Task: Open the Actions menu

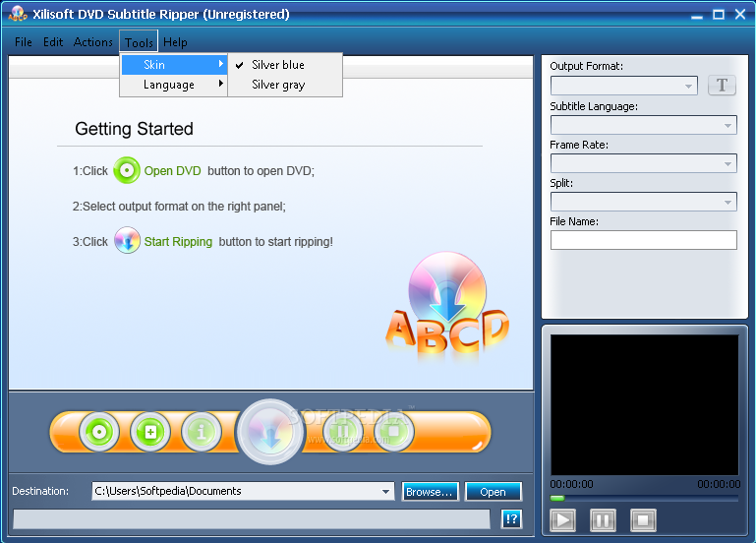Action: (x=92, y=42)
